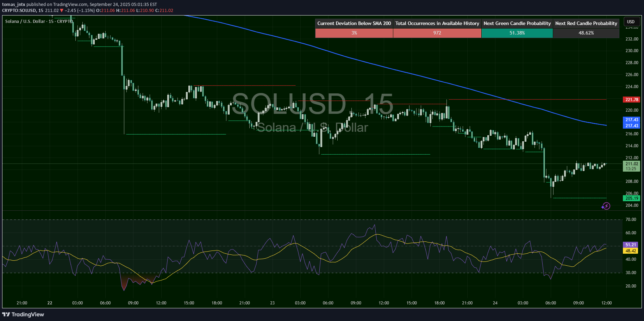Click the −2.45 (−1.15%) change value
The image size is (644, 321).
(x=80, y=11)
